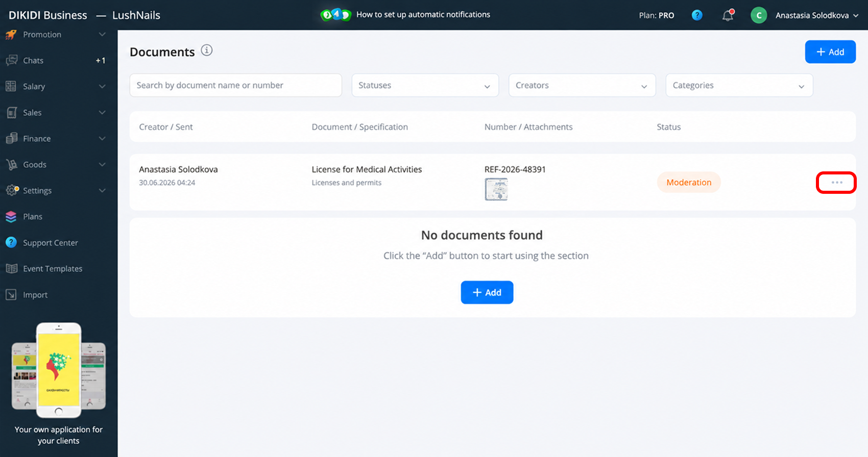
Task: Click the date 30.06.2026 04:24
Action: (x=167, y=183)
